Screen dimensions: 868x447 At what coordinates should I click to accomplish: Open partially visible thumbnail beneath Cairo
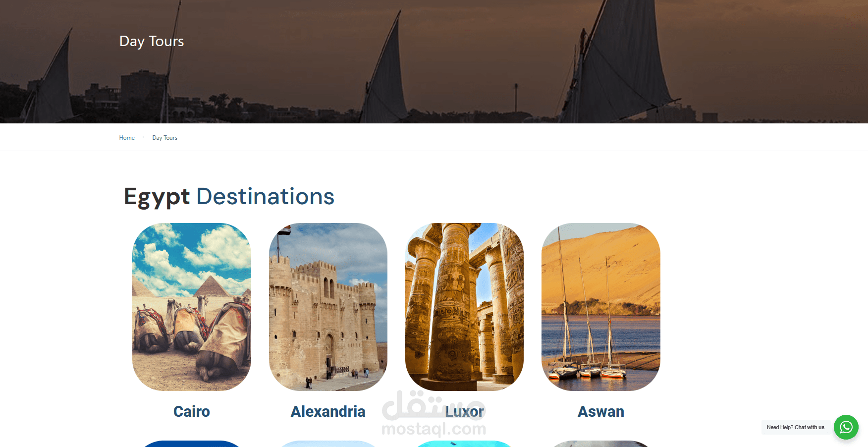192,444
